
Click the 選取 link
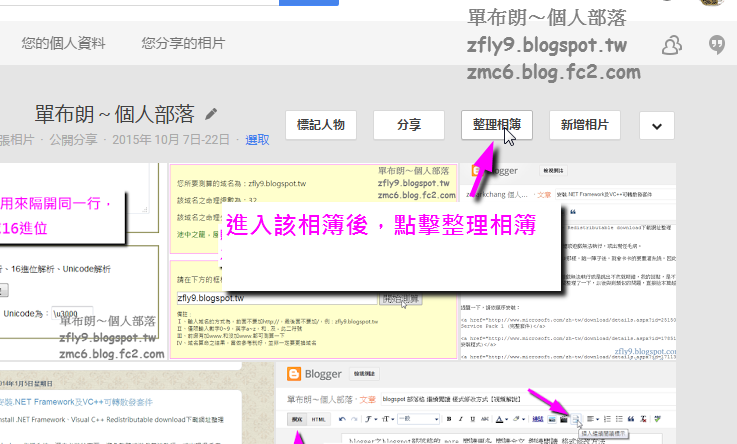[x=257, y=140]
